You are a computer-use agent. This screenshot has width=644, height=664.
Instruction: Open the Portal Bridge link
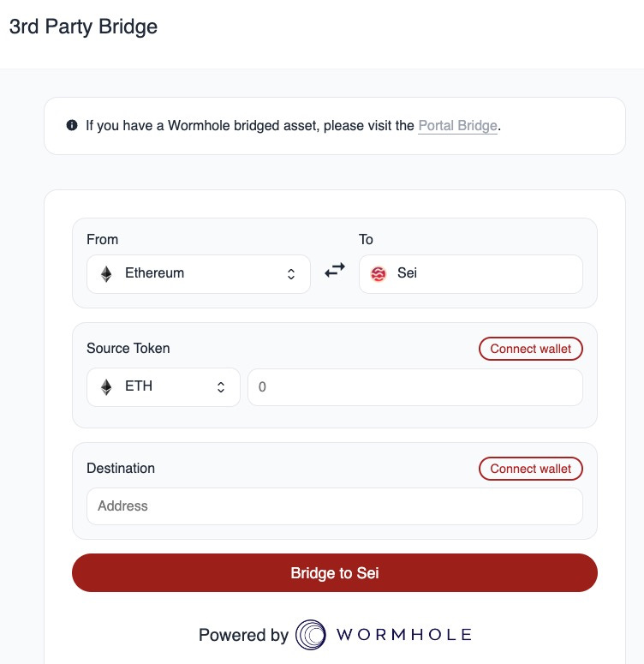[x=457, y=126]
